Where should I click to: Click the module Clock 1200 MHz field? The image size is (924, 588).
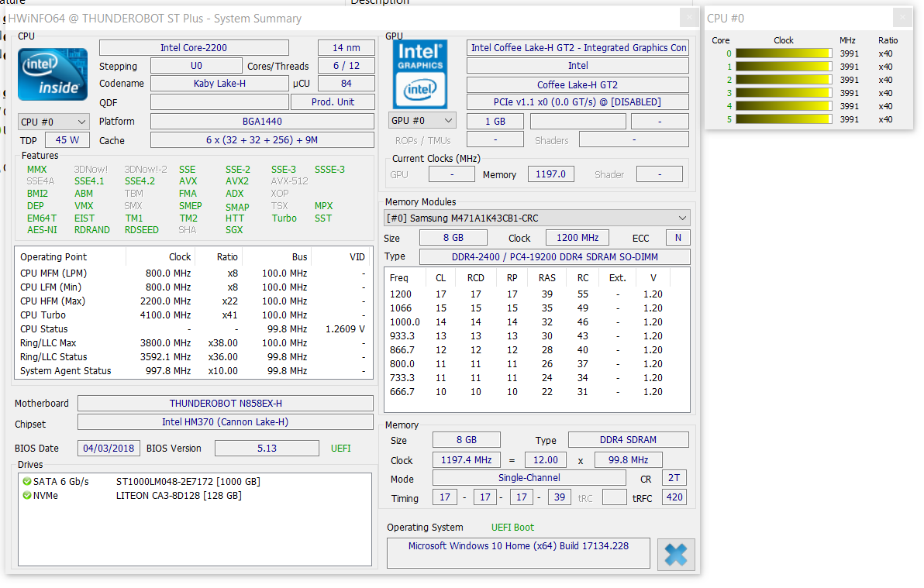pyautogui.click(x=577, y=238)
